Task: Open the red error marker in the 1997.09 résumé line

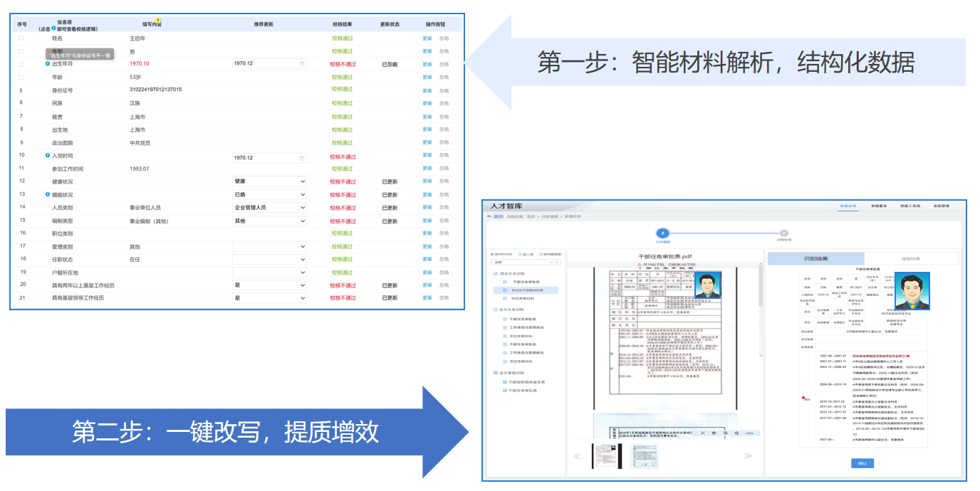Action: coord(908,356)
